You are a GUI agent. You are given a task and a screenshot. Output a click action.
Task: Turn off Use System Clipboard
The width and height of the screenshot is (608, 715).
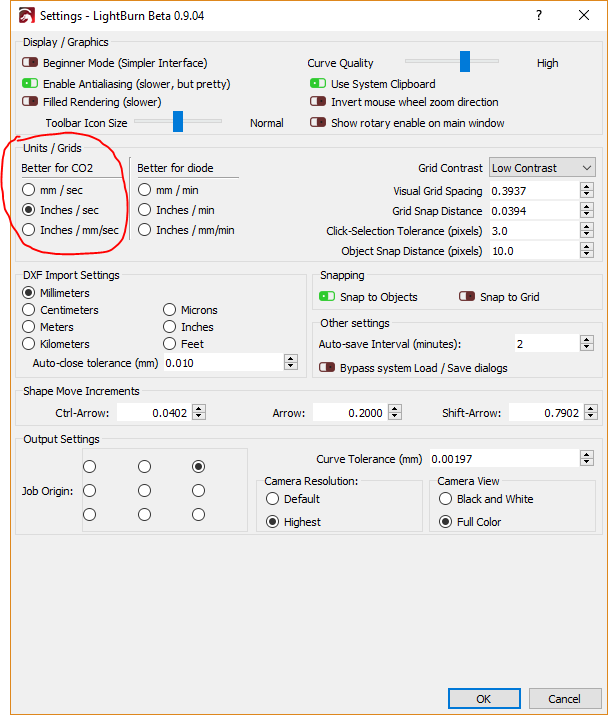tap(318, 83)
